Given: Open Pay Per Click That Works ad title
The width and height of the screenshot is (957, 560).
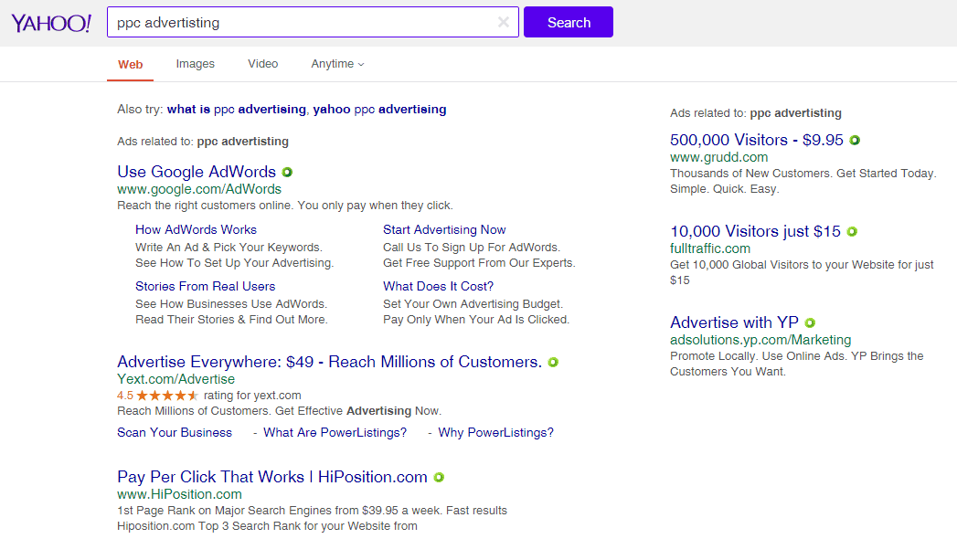Looking at the screenshot, I should click(272, 477).
